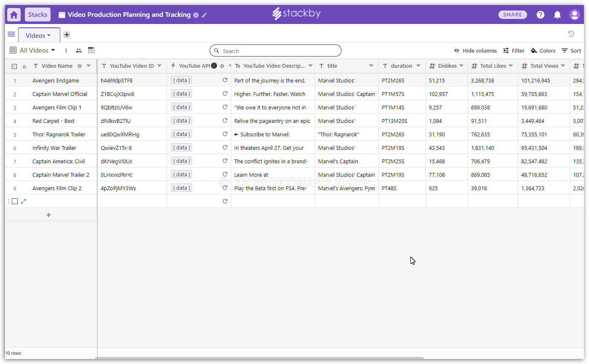Refresh YouTube API for Captain Marvel Trailer 2
Image resolution: width=589 pixels, height=364 pixels.
tap(225, 174)
